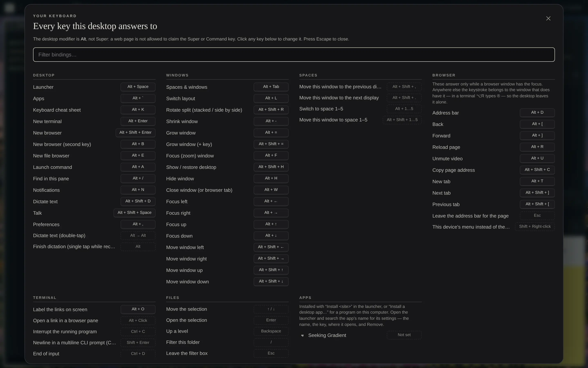Rebind Close window Alt + W key
588x368 pixels.
coord(271,190)
